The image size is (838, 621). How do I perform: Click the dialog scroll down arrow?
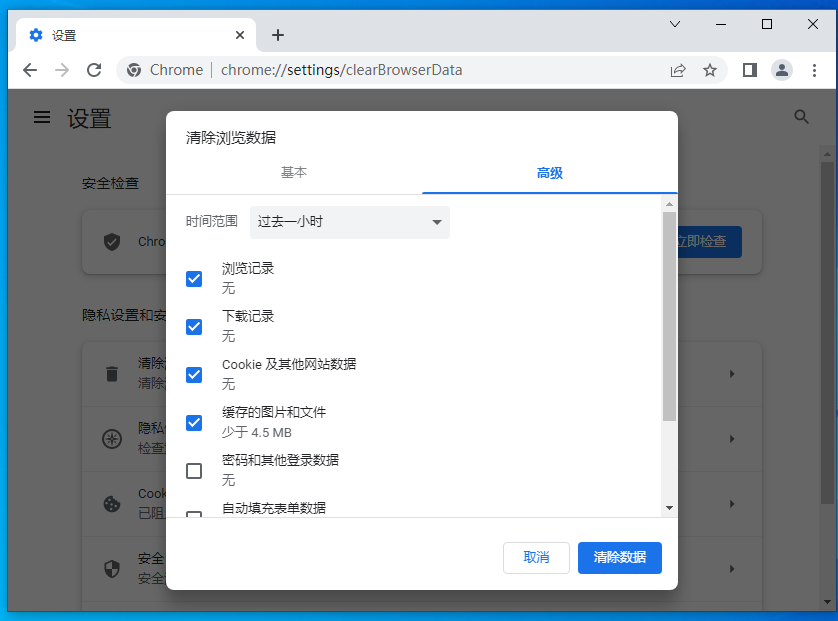(669, 508)
